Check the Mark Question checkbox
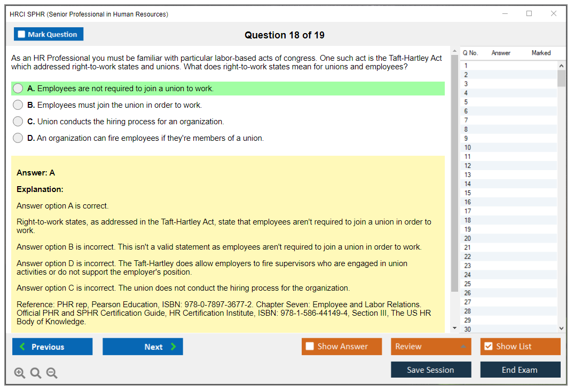Viewport: 574px width, 392px height. tap(22, 34)
